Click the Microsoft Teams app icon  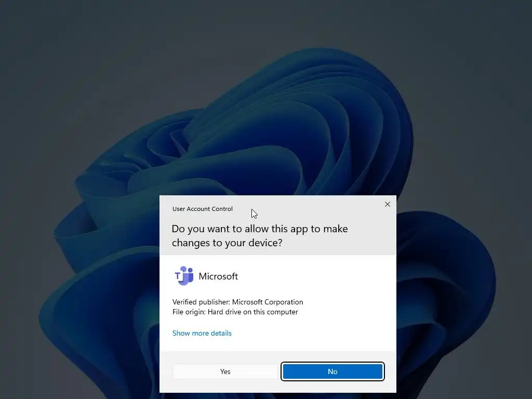point(184,276)
